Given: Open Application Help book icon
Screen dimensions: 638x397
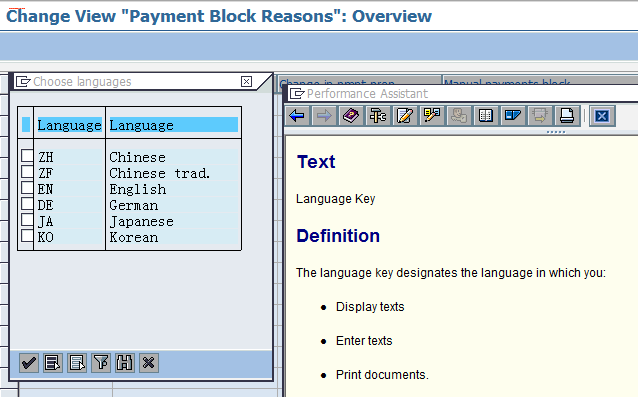Looking at the screenshot, I should point(351,116).
